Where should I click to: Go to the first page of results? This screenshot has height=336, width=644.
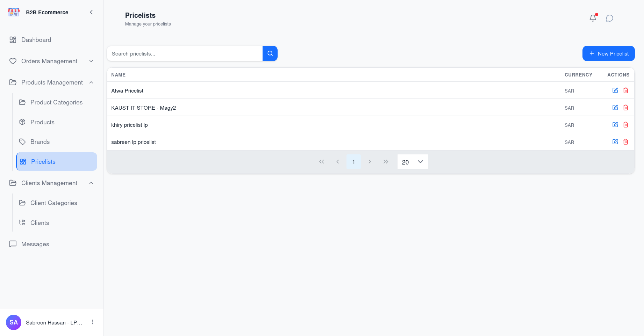click(x=322, y=162)
